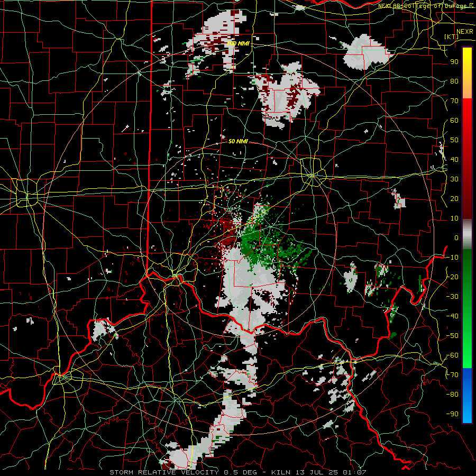The width and height of the screenshot is (476, 476).
Task: Click the -40 scale label
Action: [453, 316]
